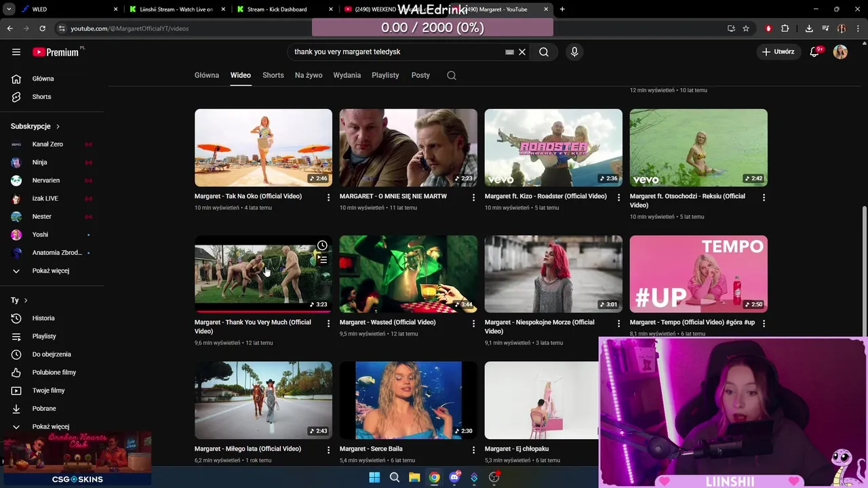Open File Explorer from taskbar

click(414, 477)
